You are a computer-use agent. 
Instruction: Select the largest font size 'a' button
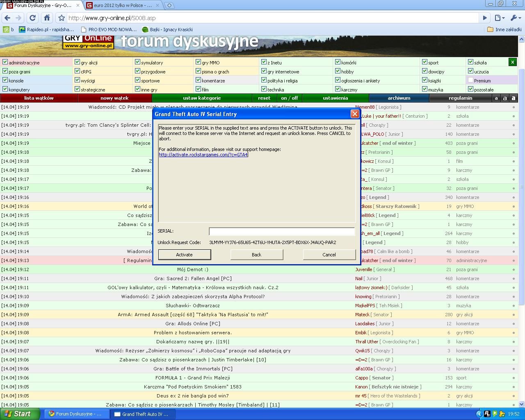pyautogui.click(x=514, y=98)
